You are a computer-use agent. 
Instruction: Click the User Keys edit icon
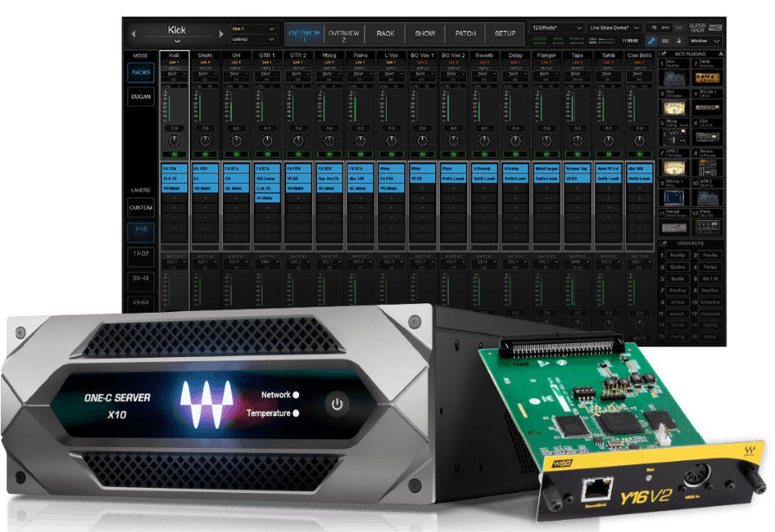point(663,243)
